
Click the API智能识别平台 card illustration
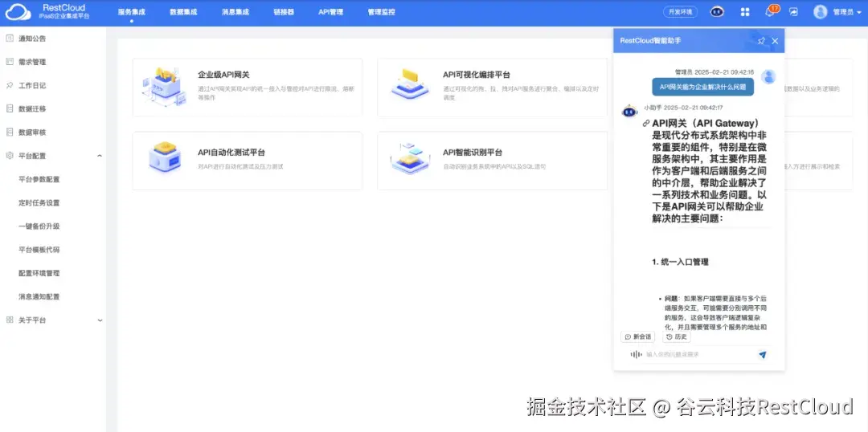(410, 159)
